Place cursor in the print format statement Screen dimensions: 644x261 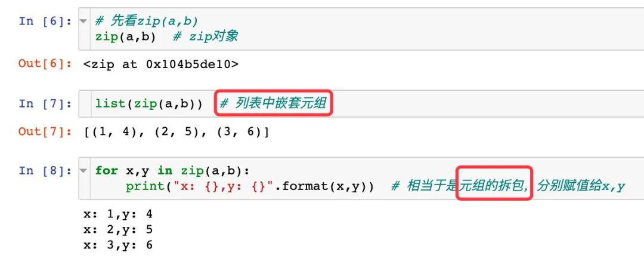(x=249, y=186)
